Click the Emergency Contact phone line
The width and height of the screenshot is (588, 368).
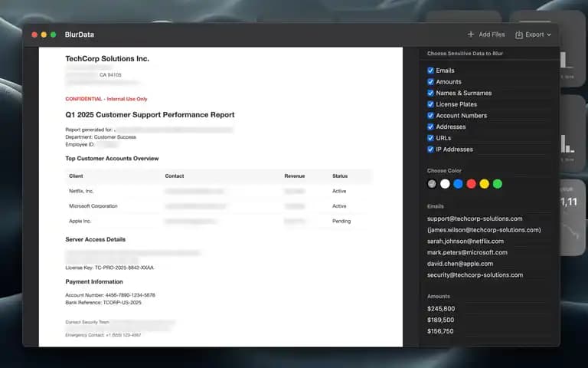click(103, 335)
